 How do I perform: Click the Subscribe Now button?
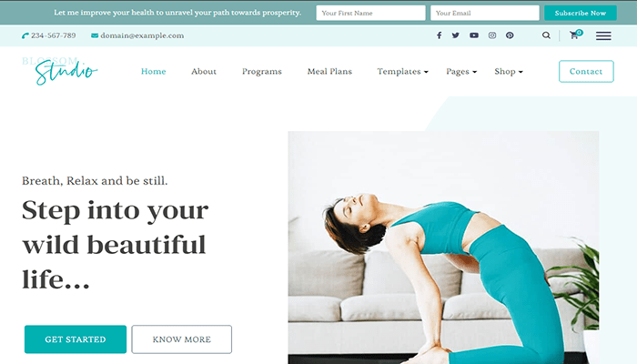(581, 13)
